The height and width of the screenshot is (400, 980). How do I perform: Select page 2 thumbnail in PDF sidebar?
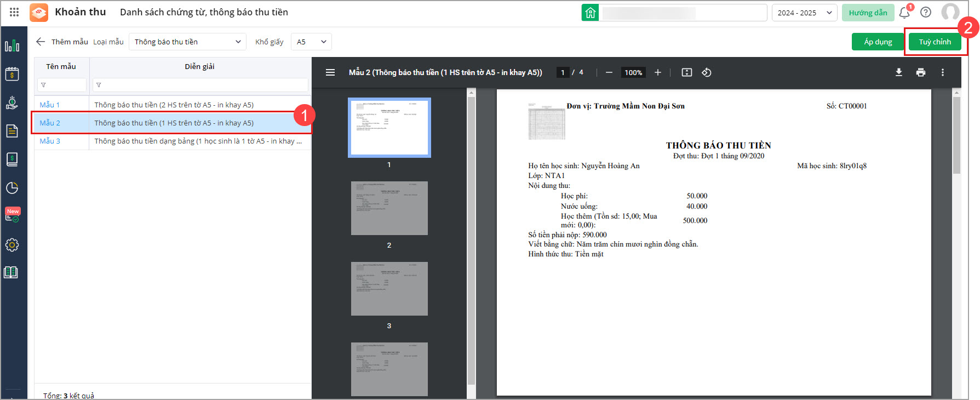(389, 208)
